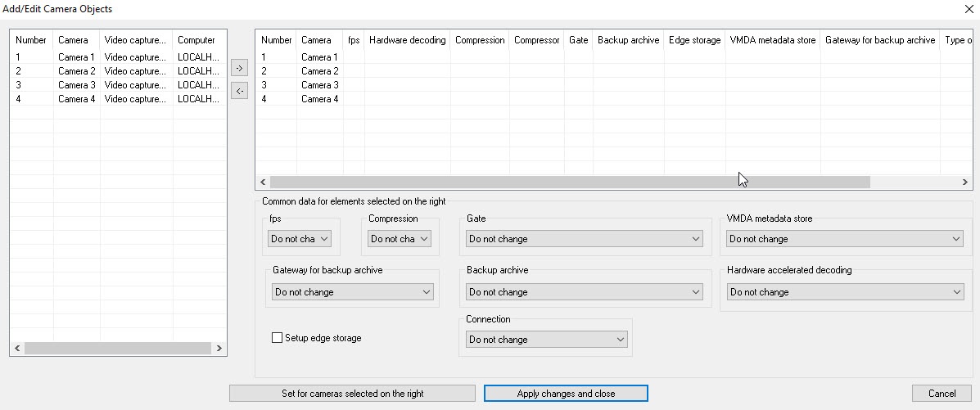The height and width of the screenshot is (410, 980).
Task: Select Camera 3 in the left list
Action: point(76,85)
